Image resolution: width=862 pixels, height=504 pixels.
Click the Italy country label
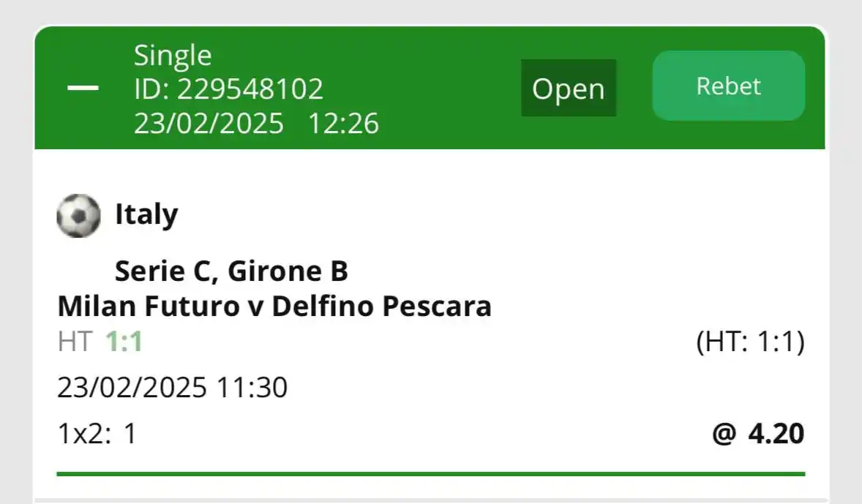(146, 214)
